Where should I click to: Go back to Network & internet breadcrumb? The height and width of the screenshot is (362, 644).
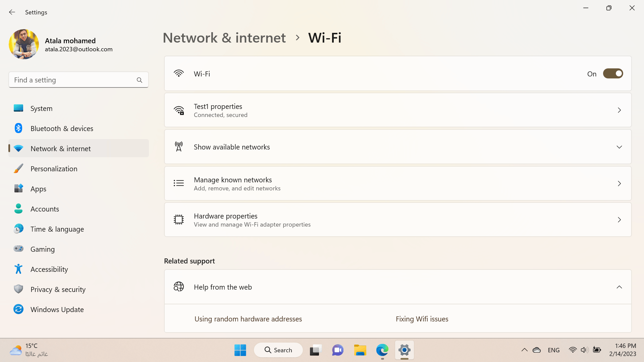224,38
